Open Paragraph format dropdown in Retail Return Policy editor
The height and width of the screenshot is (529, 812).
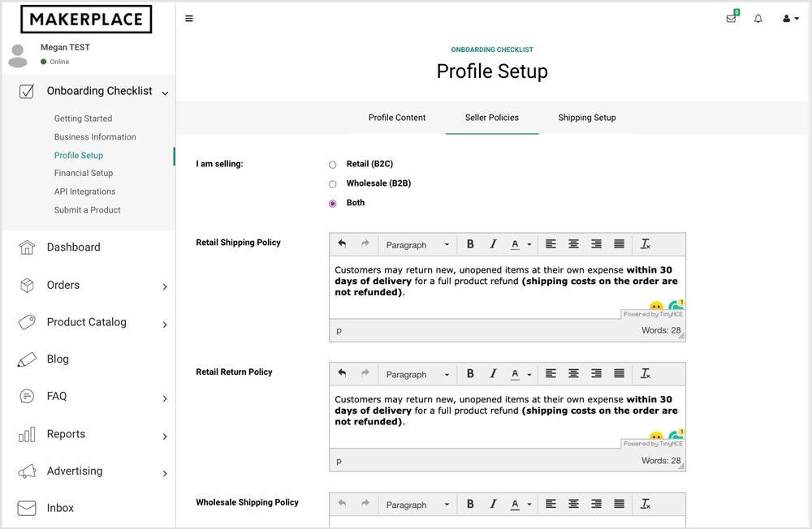[x=417, y=374]
